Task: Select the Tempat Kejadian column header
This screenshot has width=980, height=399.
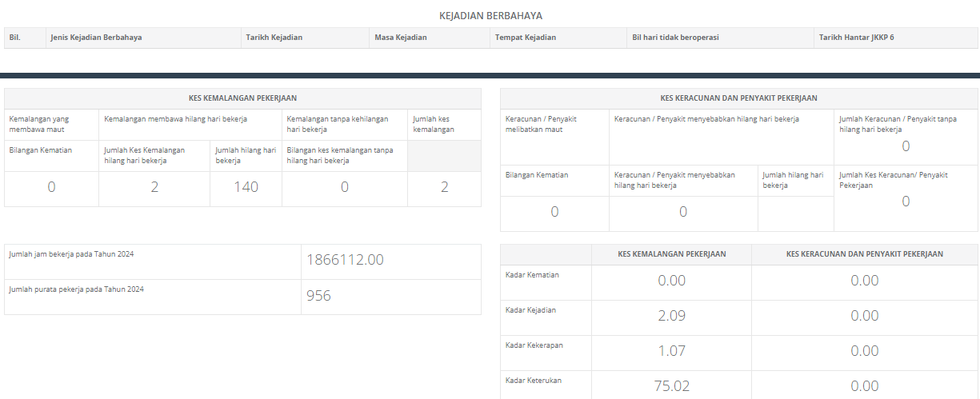Action: (x=526, y=38)
